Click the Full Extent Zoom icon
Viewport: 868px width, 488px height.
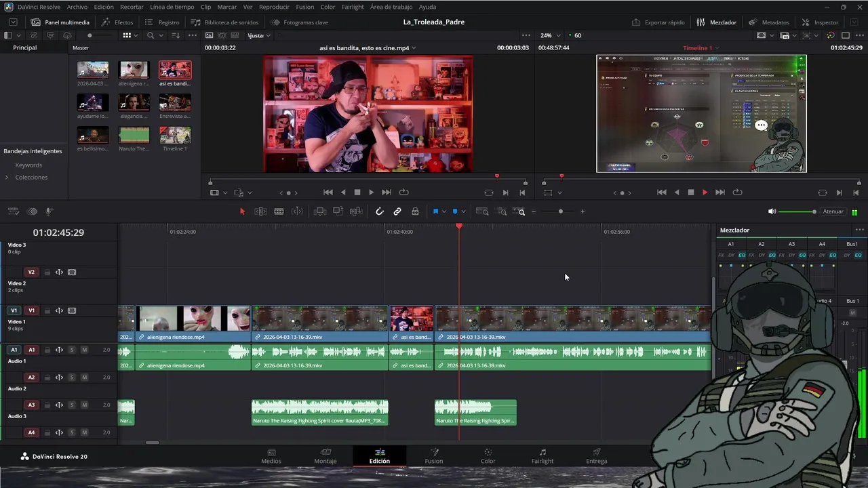482,211
